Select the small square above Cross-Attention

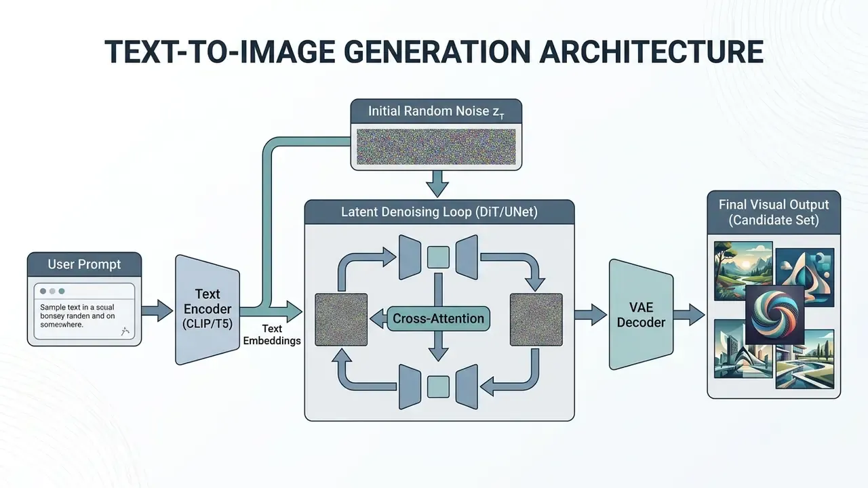pos(438,258)
